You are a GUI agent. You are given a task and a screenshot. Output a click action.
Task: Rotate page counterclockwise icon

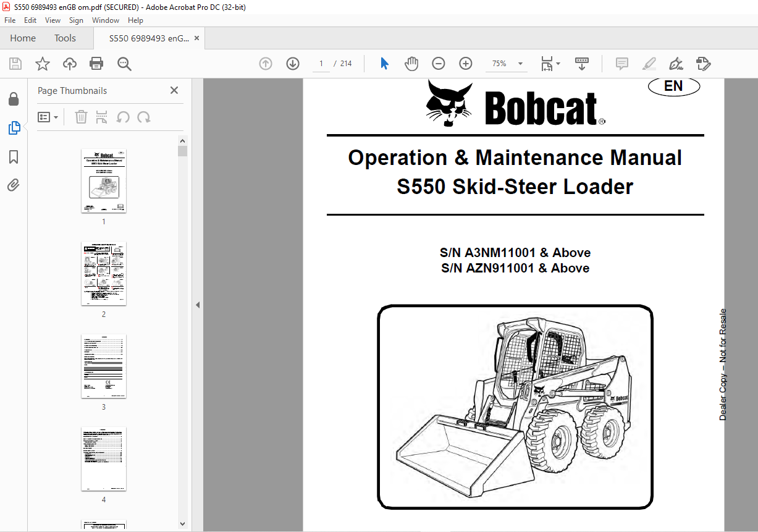[123, 117]
